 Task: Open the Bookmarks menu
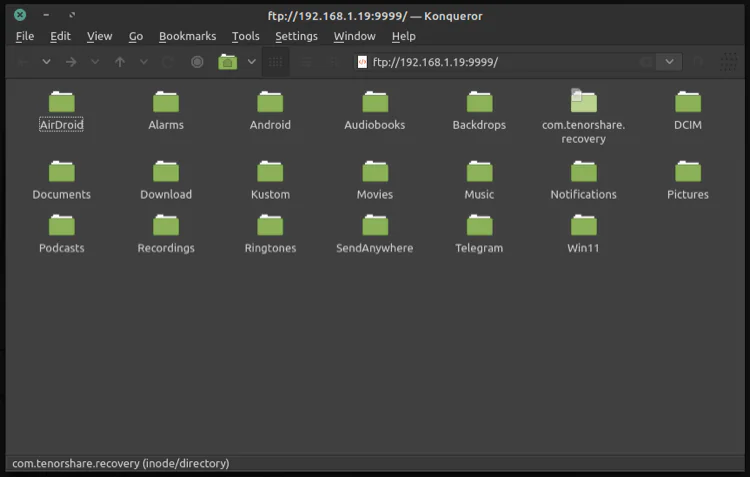point(188,36)
